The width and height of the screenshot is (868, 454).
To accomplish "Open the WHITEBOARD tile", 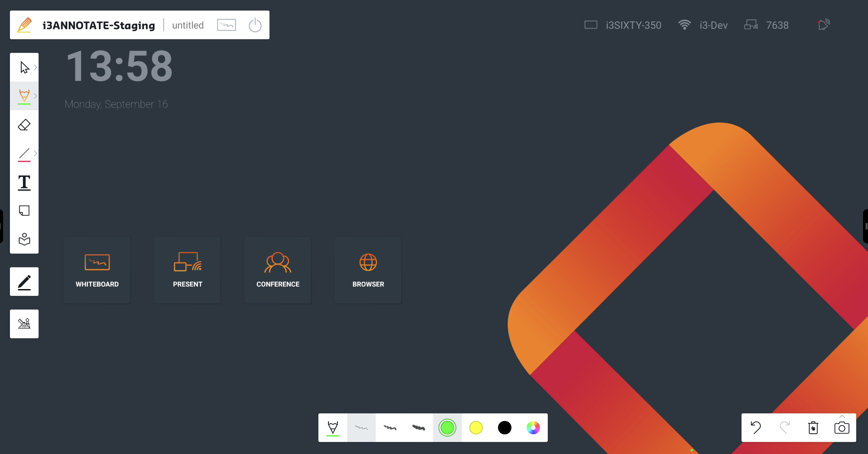I will click(x=97, y=270).
